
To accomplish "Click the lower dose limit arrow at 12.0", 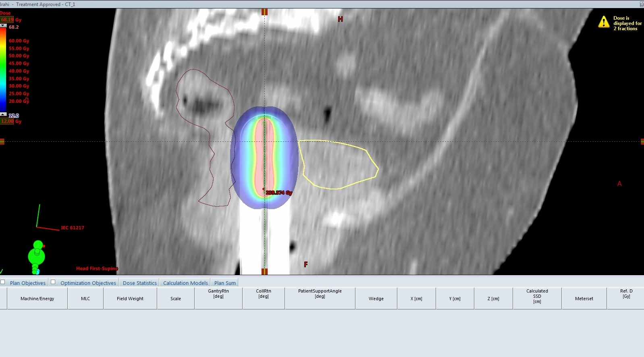I will [3, 115].
